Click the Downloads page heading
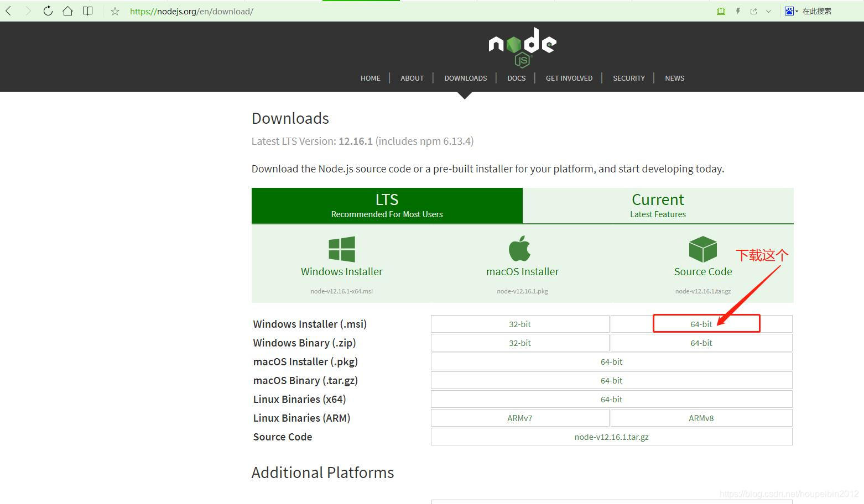 click(290, 119)
